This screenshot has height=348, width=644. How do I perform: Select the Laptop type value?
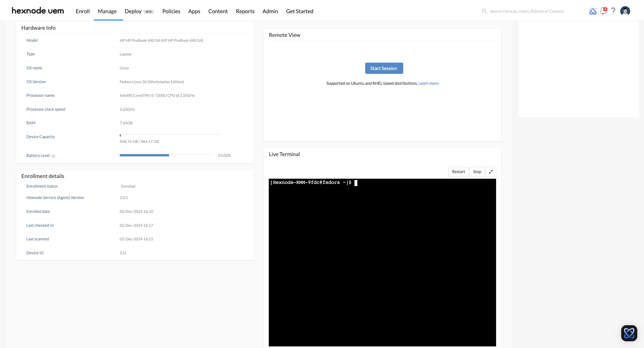click(126, 54)
